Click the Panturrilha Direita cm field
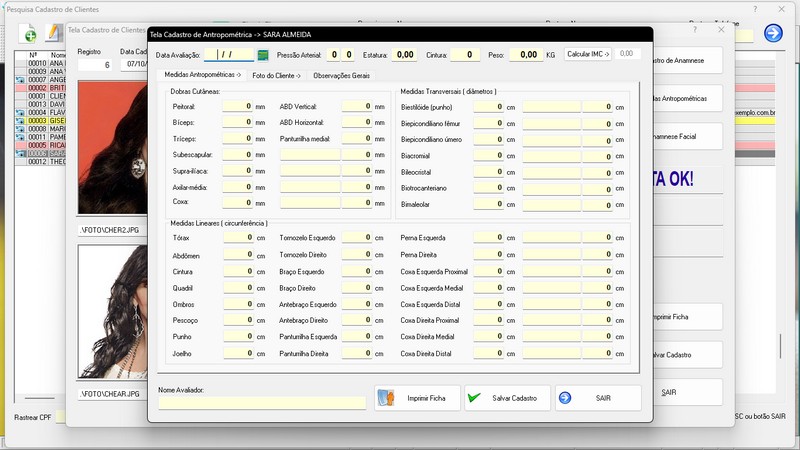The height and width of the screenshot is (450, 800). 357,353
